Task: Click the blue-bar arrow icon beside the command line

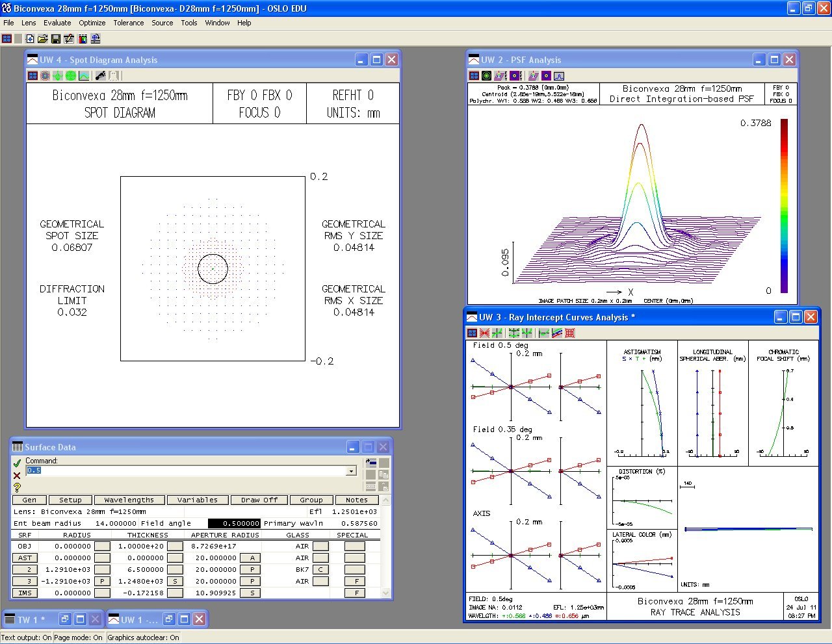Action: [371, 463]
